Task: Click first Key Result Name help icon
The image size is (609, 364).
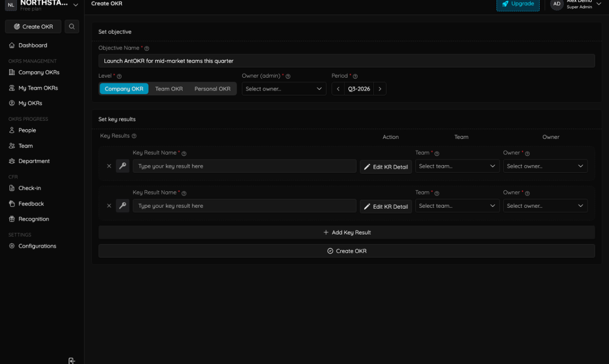Action: coord(184,153)
